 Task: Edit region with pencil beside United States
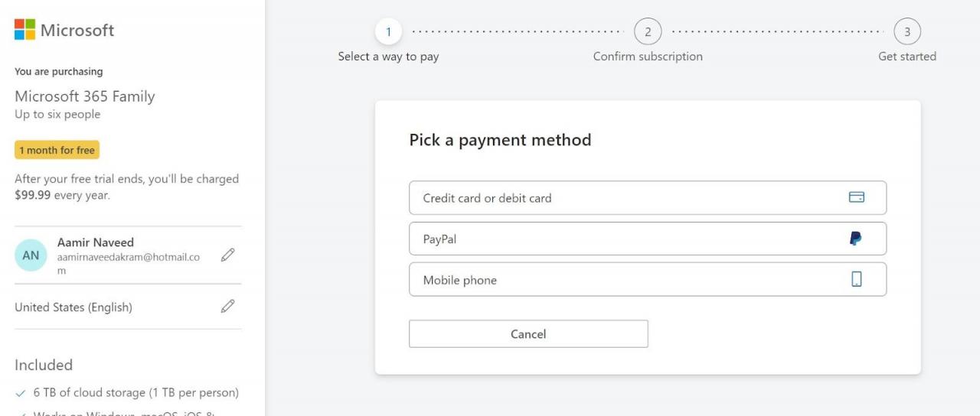pos(227,307)
